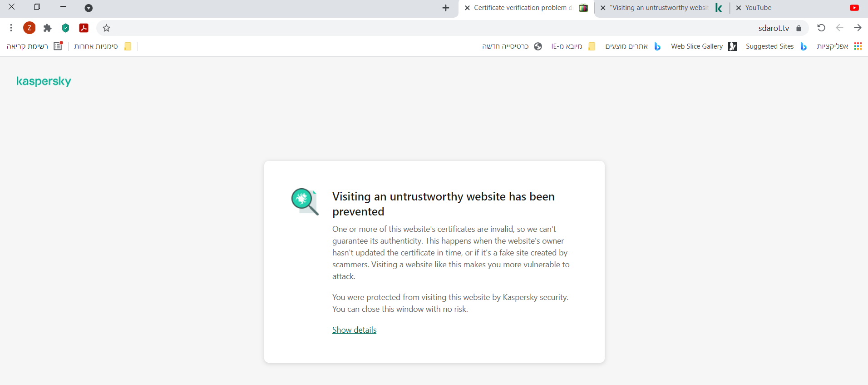Go back with the left-pointing arrow
Screen dimensions: 868x385
pos(839,28)
